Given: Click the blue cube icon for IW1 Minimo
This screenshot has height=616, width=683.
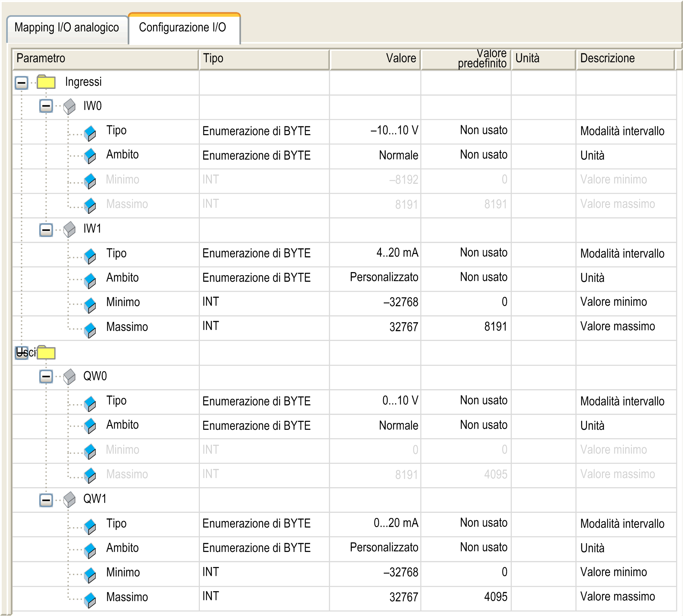Looking at the screenshot, I should coord(90,305).
